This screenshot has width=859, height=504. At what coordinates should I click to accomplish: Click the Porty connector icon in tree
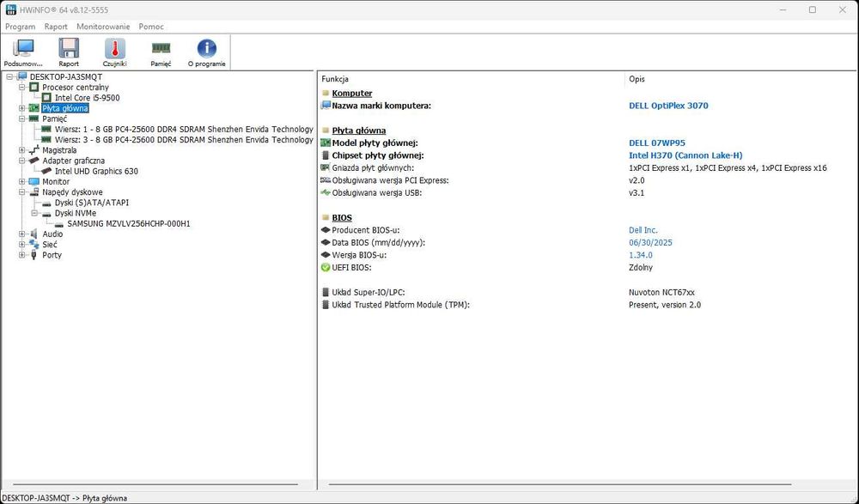34,255
